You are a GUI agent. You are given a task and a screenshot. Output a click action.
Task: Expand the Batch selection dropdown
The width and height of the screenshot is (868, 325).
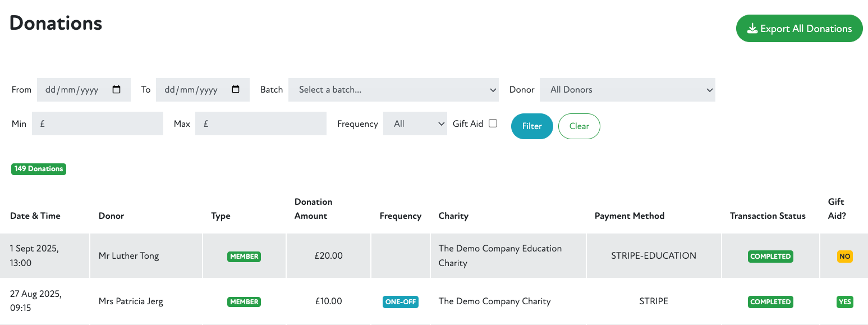(x=393, y=90)
